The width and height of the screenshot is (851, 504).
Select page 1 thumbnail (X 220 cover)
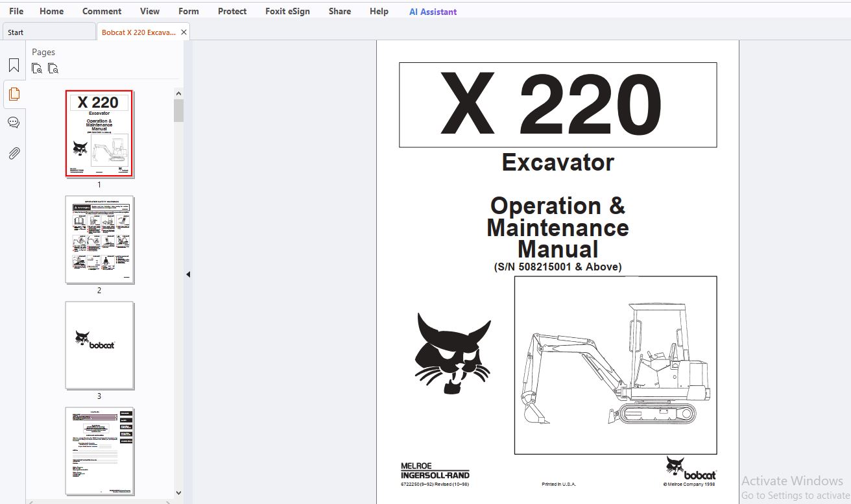pyautogui.click(x=99, y=134)
